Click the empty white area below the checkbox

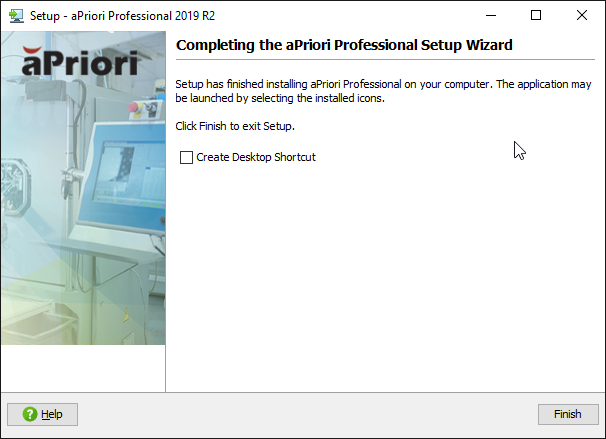(385, 280)
